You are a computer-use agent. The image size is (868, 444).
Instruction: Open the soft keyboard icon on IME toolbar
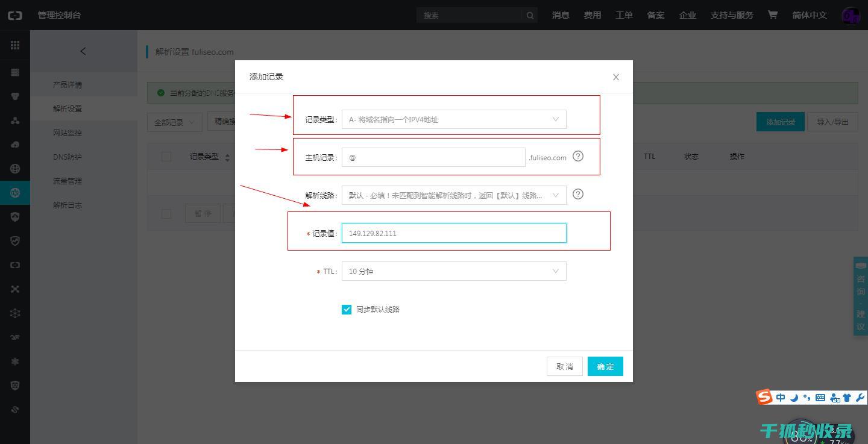820,397
